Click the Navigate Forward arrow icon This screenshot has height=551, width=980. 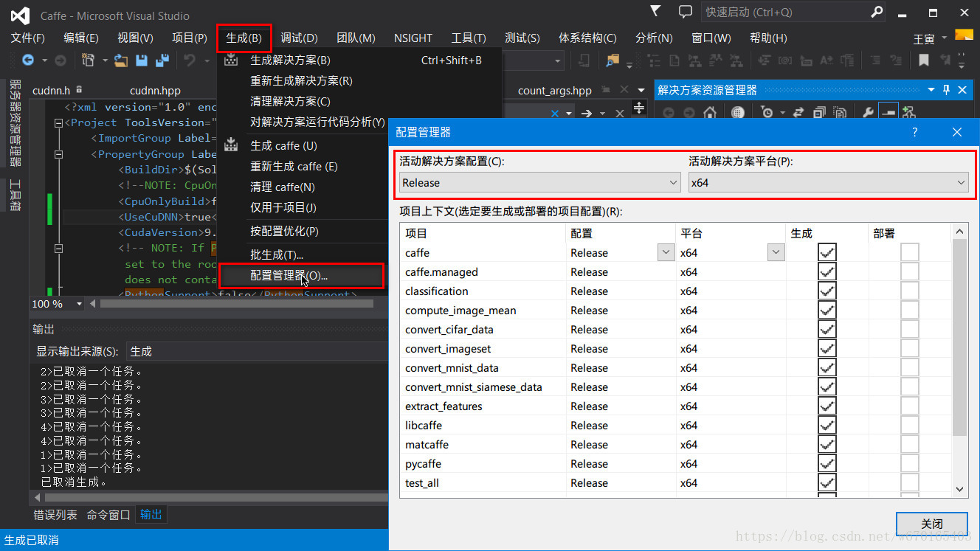click(61, 60)
